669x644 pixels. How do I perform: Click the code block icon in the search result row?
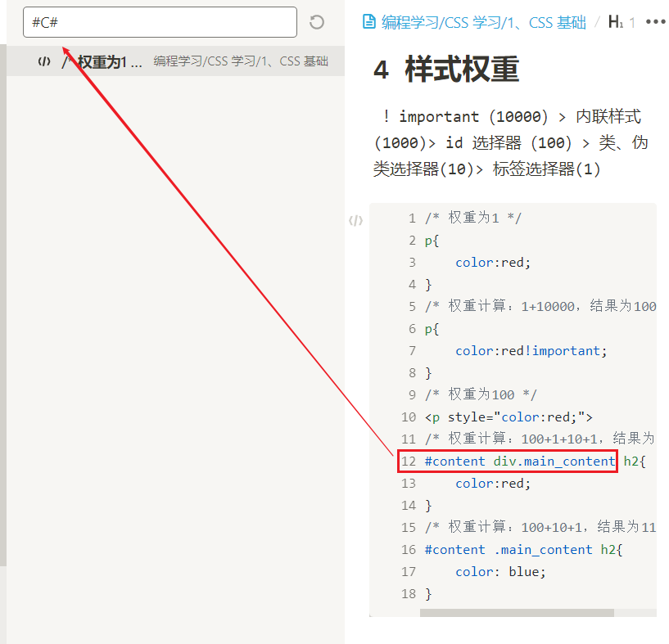coord(44,62)
